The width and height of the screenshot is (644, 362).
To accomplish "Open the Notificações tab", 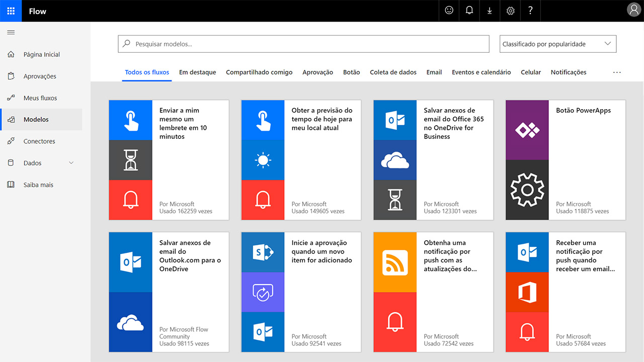I will coord(569,72).
